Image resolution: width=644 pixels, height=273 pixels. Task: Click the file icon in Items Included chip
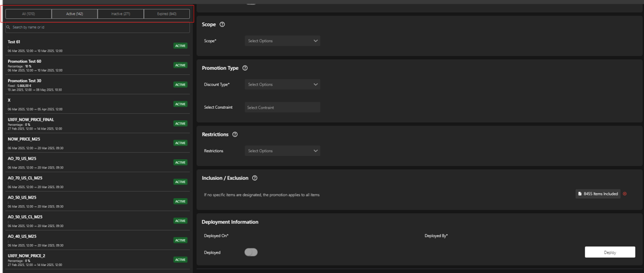[580, 194]
